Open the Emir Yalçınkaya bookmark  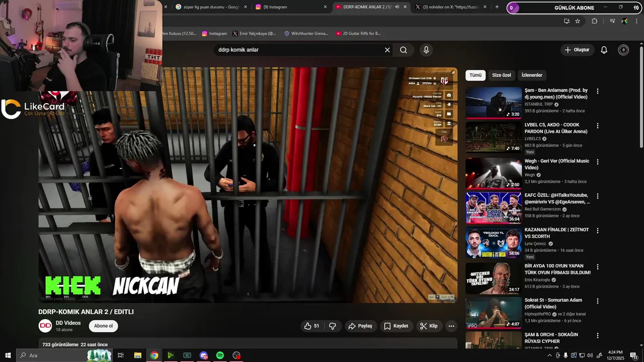[255, 34]
